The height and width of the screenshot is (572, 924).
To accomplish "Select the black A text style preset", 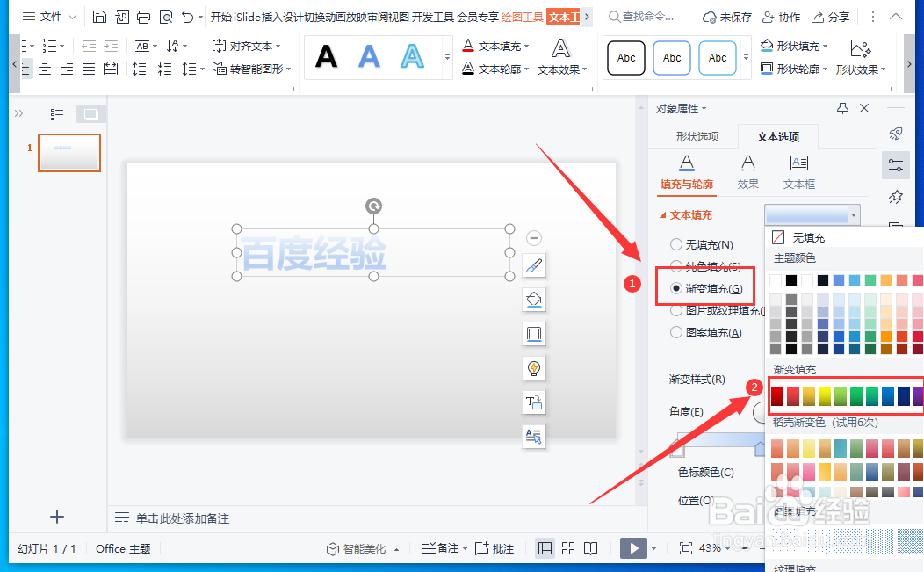I will coord(326,57).
